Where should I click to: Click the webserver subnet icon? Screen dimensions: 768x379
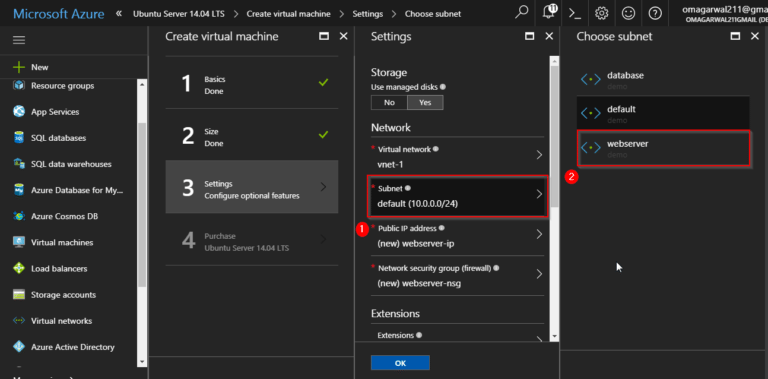591,147
